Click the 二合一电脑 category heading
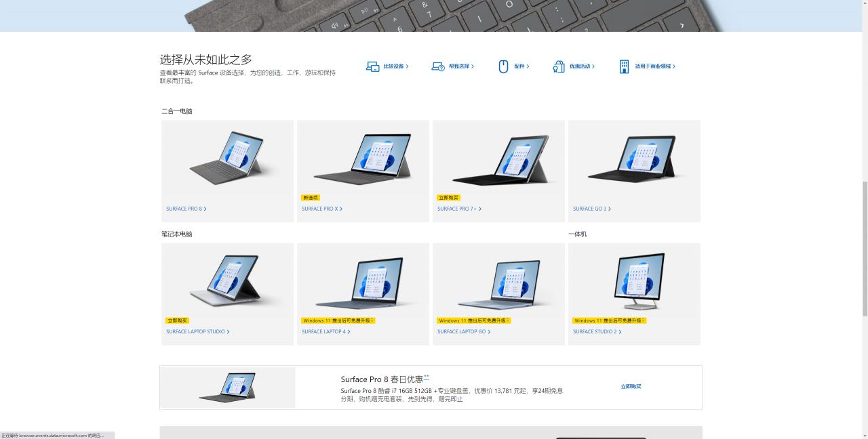The height and width of the screenshot is (439, 868). coord(177,111)
